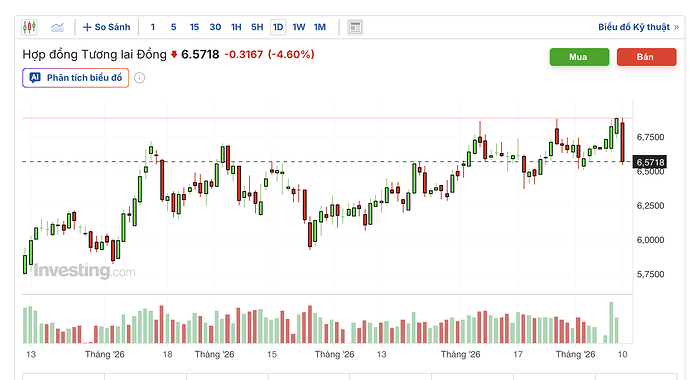
Task: Select the 30 minute interval
Action: point(215,27)
